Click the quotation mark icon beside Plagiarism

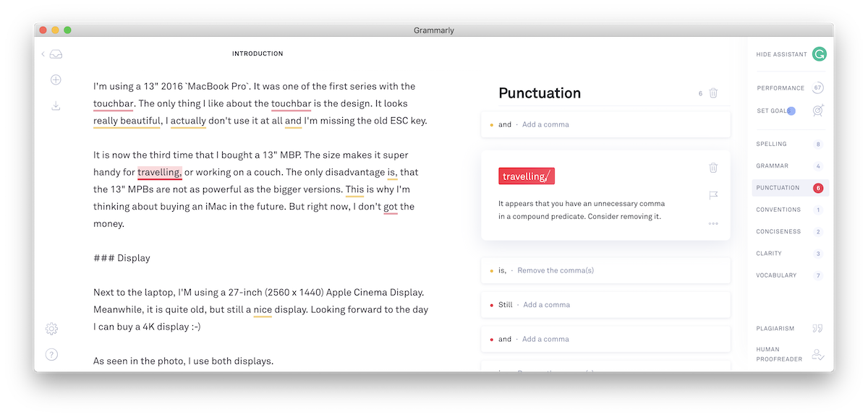[x=818, y=328]
